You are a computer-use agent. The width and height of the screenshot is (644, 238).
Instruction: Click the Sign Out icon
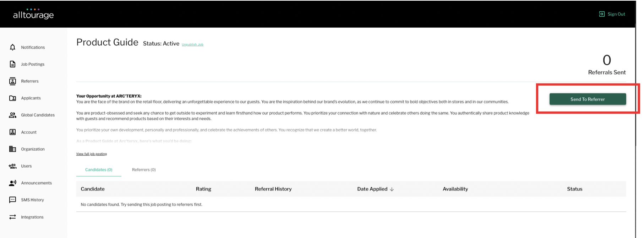click(602, 14)
